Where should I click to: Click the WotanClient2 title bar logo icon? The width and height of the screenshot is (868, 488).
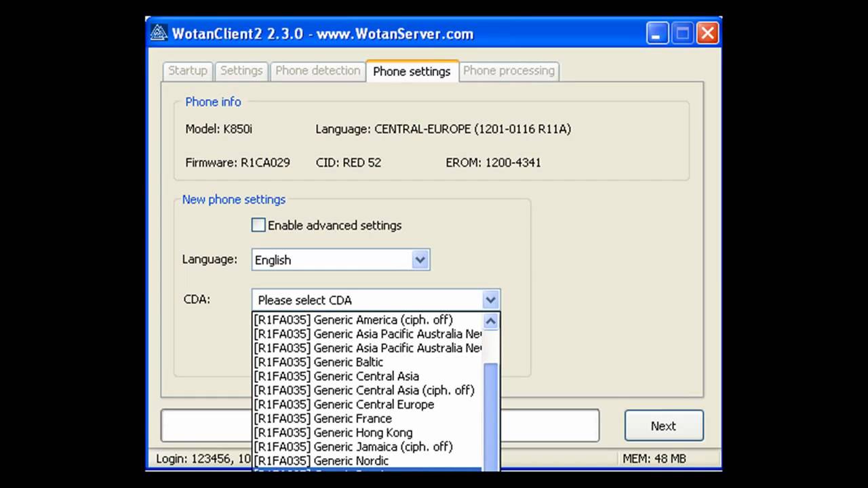click(x=159, y=33)
